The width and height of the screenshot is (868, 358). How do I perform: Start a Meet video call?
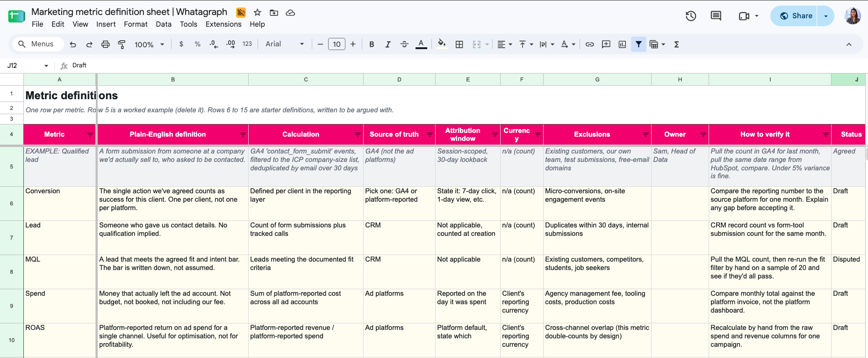[x=744, y=16]
